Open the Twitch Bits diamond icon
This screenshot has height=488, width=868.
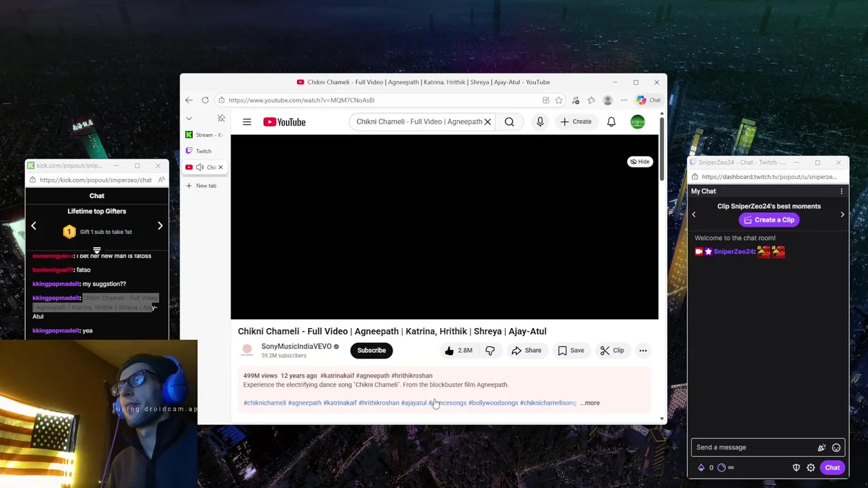tap(701, 468)
